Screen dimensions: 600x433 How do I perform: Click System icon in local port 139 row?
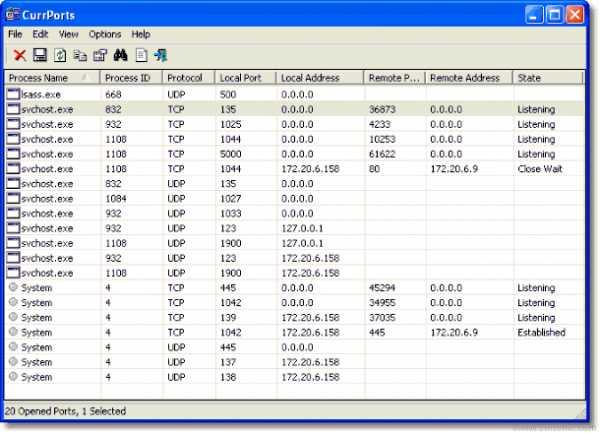pos(13,317)
